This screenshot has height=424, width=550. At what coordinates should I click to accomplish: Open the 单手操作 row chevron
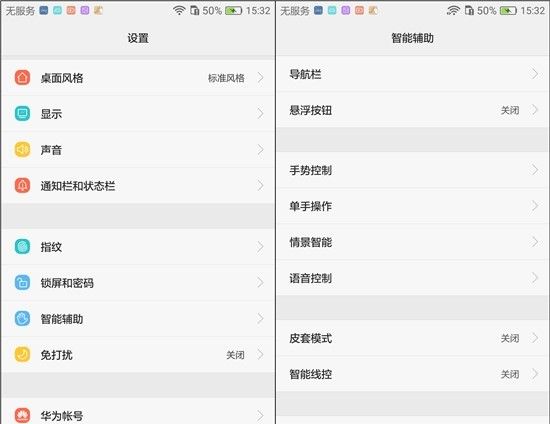(535, 206)
